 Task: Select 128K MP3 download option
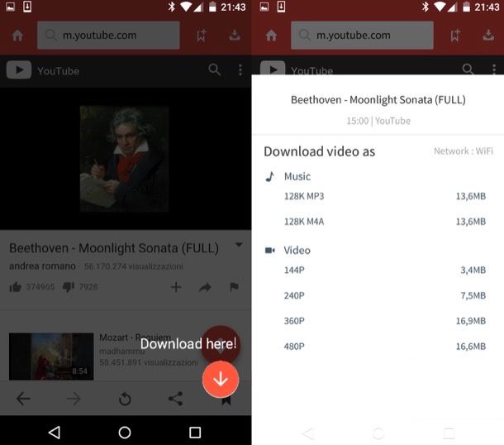(385, 196)
